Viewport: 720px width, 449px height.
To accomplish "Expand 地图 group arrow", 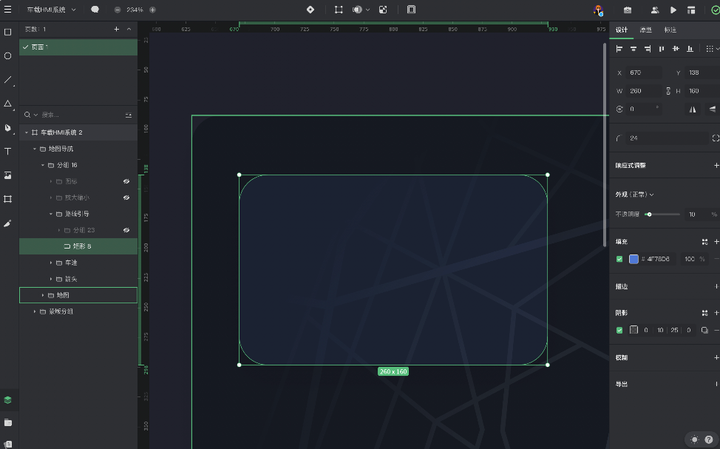I will (x=43, y=295).
